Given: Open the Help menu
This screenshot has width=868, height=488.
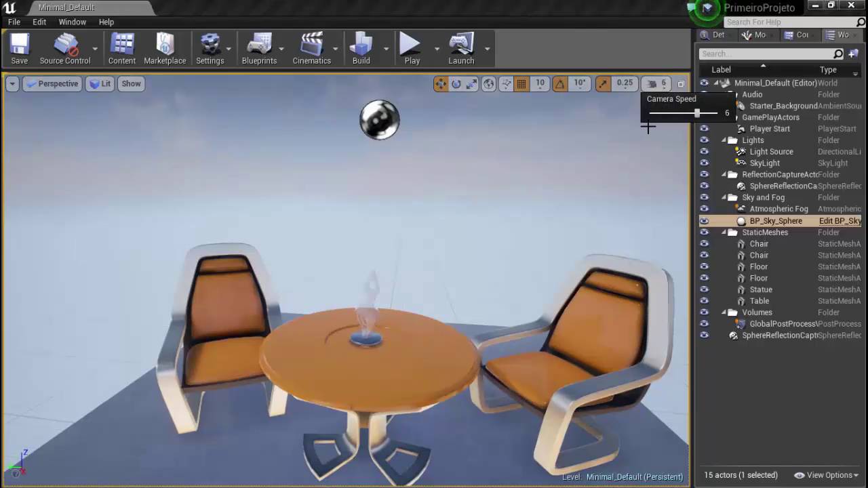Looking at the screenshot, I should pyautogui.click(x=106, y=22).
